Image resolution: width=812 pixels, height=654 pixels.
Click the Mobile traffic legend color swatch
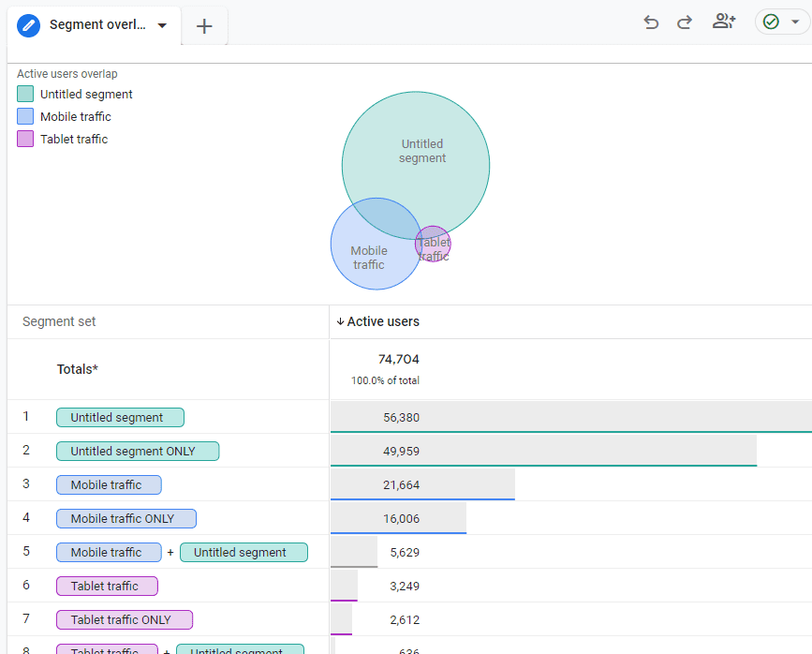25,116
